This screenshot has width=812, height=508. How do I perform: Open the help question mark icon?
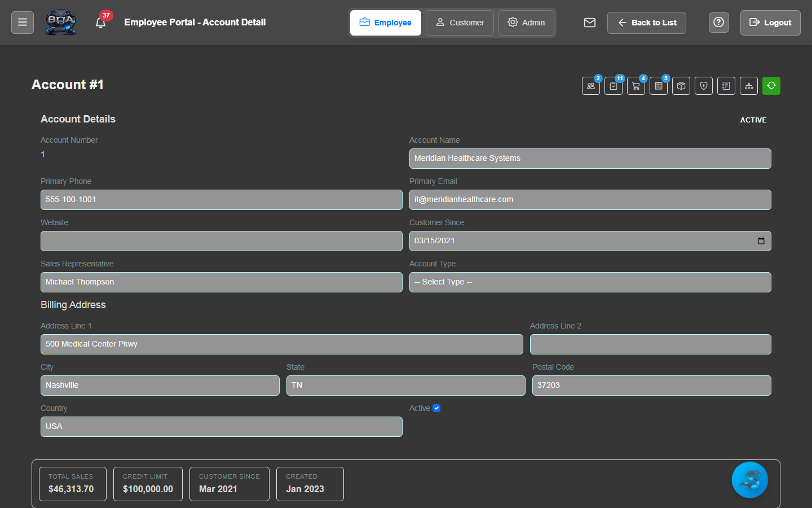[718, 23]
